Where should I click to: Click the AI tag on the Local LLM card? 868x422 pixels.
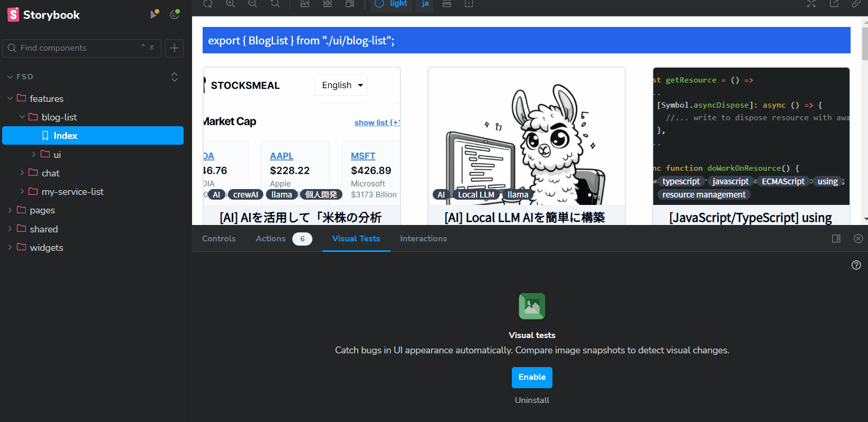point(441,195)
